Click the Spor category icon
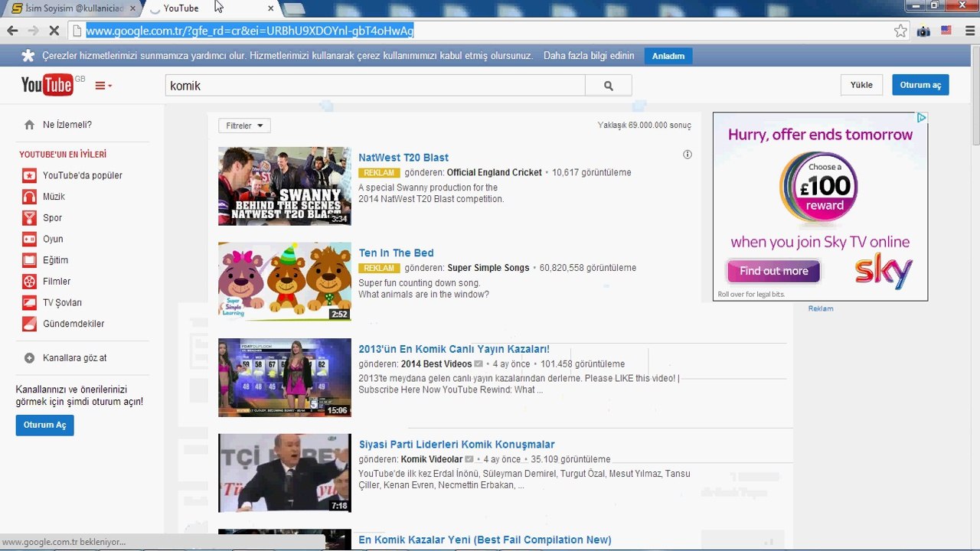The image size is (980, 551). click(x=29, y=218)
